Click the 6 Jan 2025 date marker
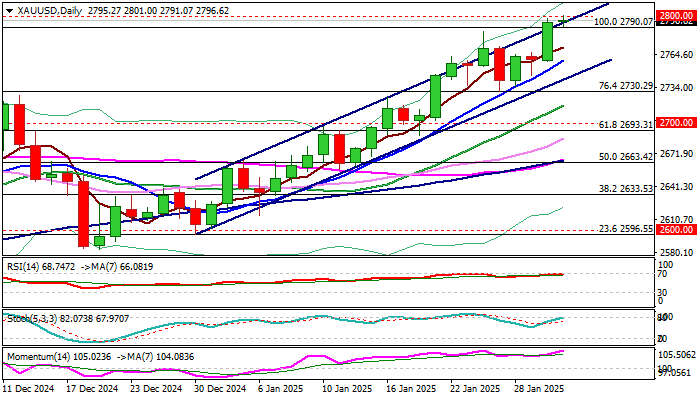The width and height of the screenshot is (700, 400). pos(281,389)
